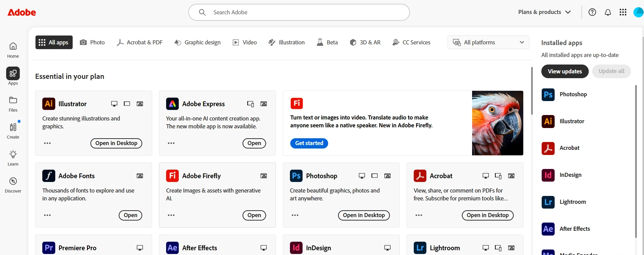Click the Firefly icon in the promo banner

[297, 103]
